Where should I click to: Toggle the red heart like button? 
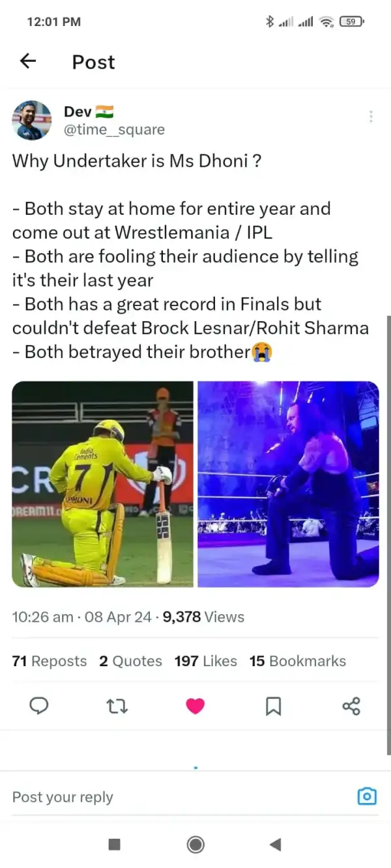[x=195, y=706]
